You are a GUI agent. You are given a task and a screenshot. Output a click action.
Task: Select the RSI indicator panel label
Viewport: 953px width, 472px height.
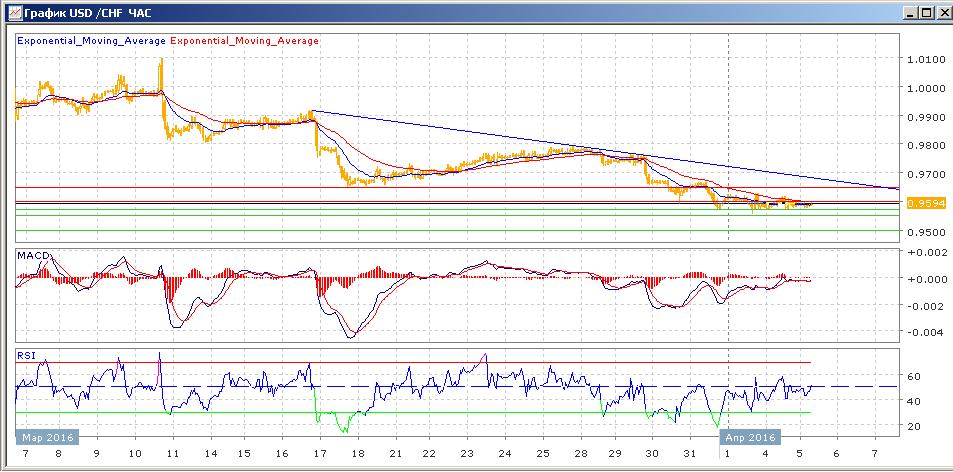(25, 354)
